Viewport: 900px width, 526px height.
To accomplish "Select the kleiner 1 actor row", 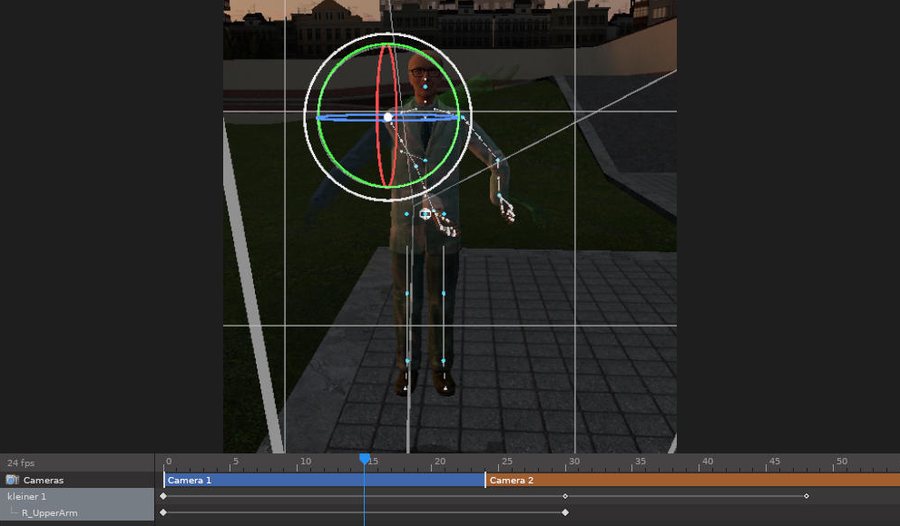I will coord(77,496).
